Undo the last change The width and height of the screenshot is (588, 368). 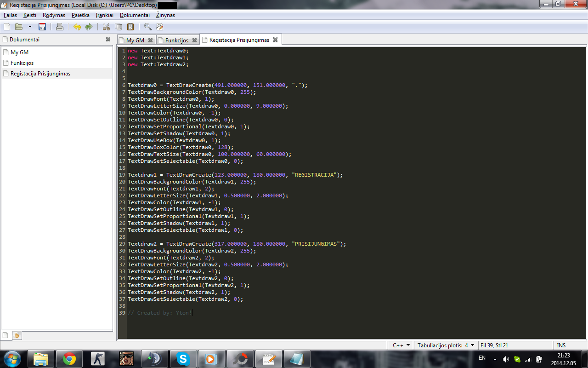pos(77,27)
